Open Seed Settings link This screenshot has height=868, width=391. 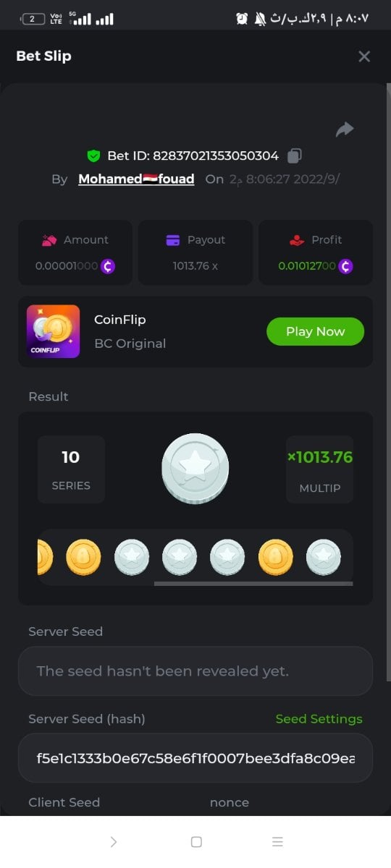319,719
